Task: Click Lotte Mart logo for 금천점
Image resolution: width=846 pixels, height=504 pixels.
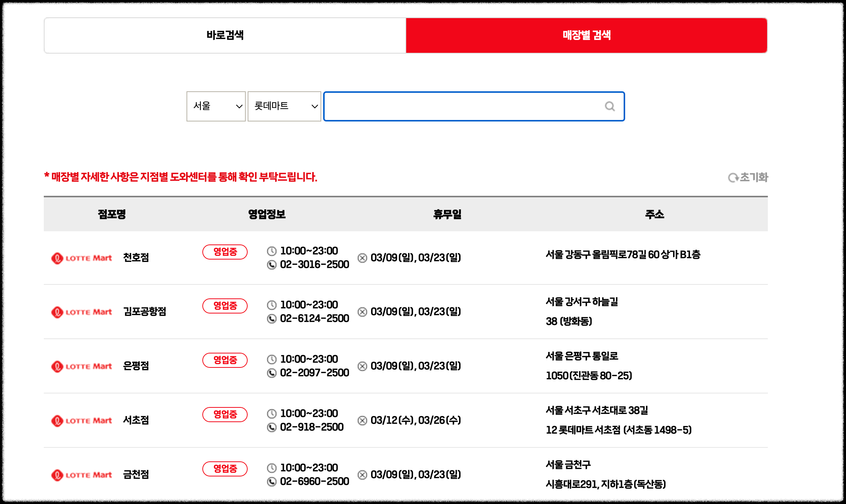Action: point(82,475)
